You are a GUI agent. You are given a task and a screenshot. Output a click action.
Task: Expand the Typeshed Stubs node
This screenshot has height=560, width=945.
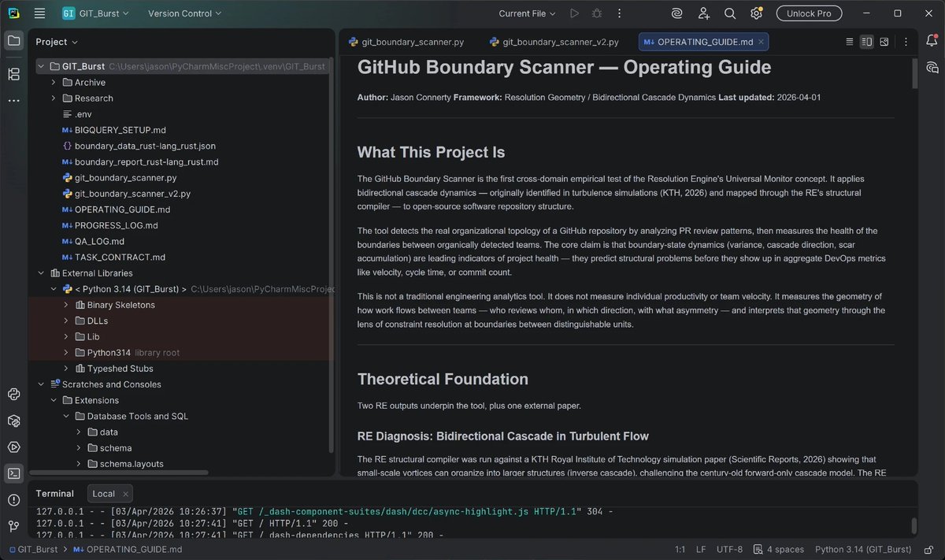click(x=66, y=369)
